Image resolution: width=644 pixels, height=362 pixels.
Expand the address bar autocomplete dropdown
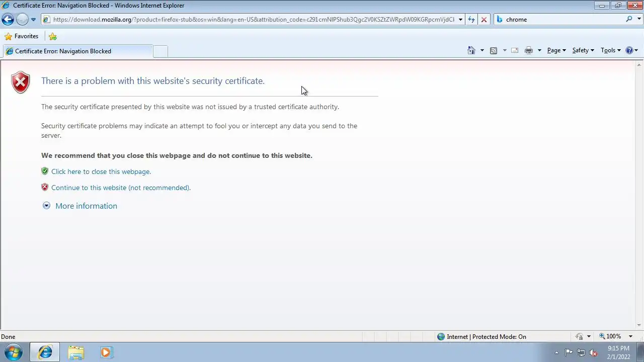click(460, 20)
